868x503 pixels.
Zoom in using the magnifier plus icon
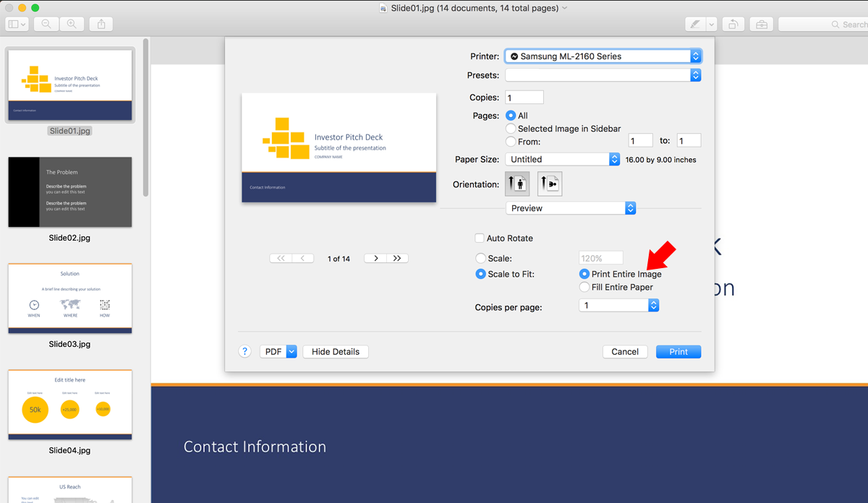72,24
